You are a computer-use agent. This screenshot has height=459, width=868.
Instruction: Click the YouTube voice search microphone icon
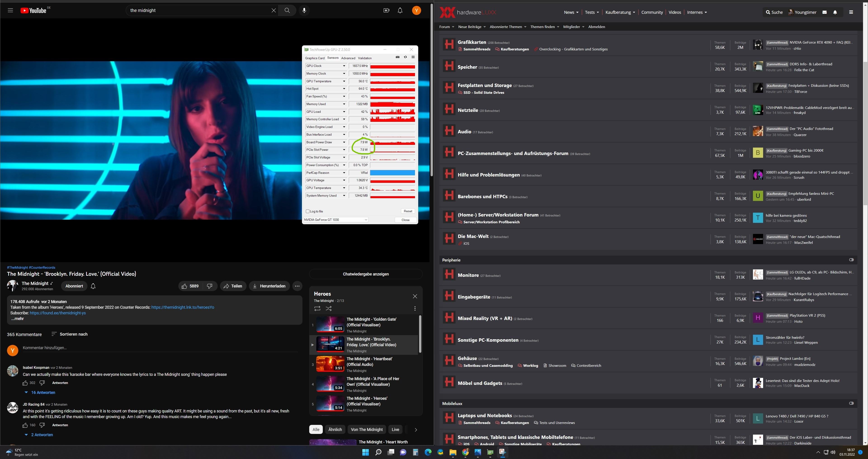304,10
